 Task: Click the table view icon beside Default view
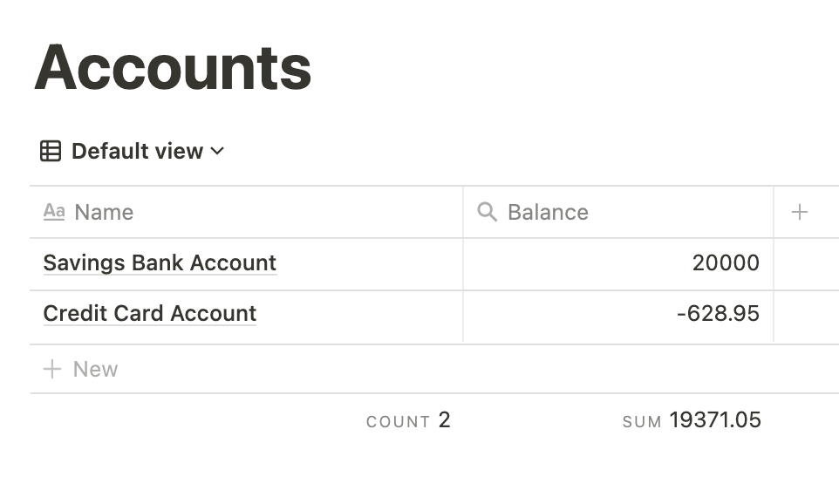[51, 151]
